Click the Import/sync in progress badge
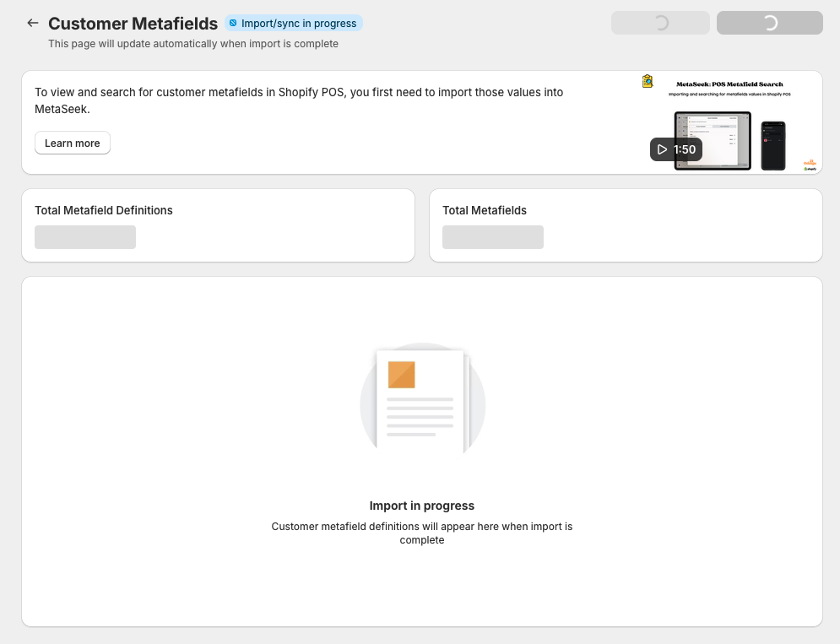The height and width of the screenshot is (644, 840). coord(294,24)
